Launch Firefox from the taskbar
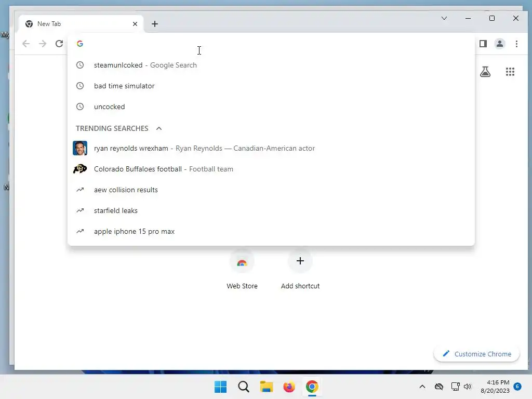This screenshot has height=399, width=532. 289,387
